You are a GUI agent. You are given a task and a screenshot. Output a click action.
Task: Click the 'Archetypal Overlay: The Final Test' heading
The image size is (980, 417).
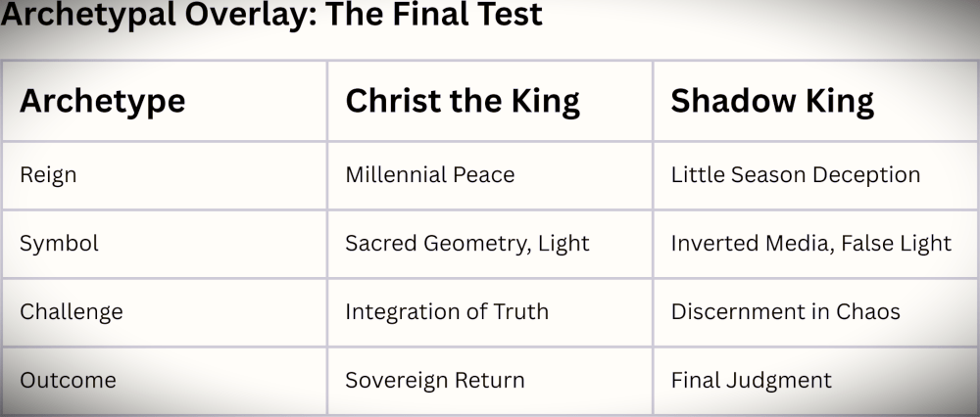click(x=271, y=17)
